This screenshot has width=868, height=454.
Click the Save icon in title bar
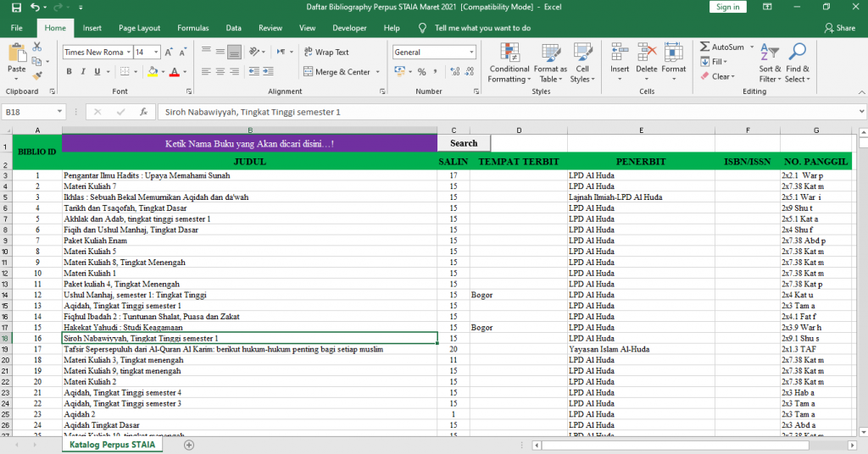[16, 7]
